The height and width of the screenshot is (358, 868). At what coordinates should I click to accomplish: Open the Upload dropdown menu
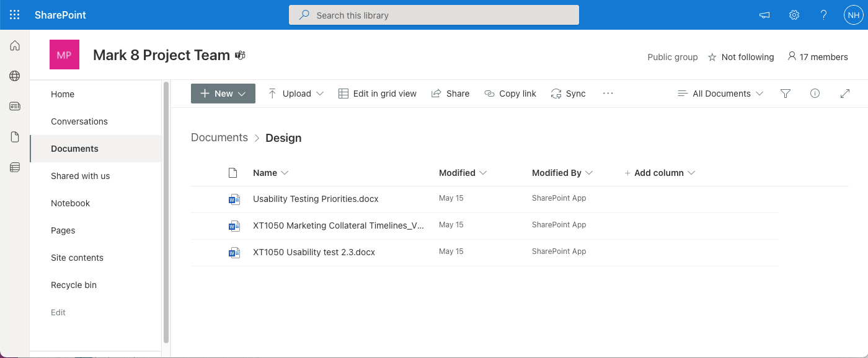[x=296, y=94]
